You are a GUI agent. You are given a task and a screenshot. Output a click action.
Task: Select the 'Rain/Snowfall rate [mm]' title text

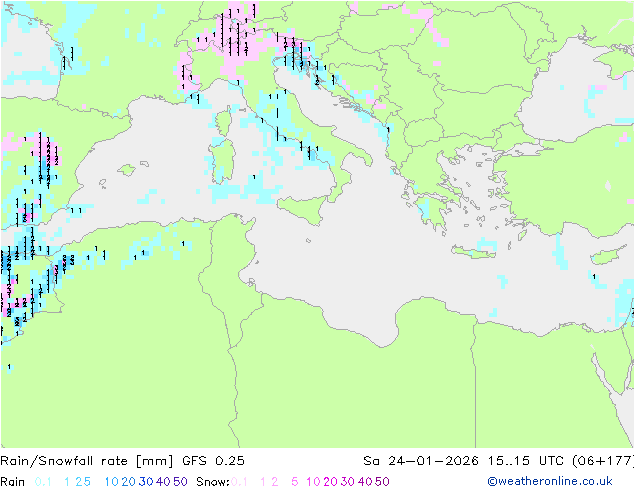pos(87,461)
